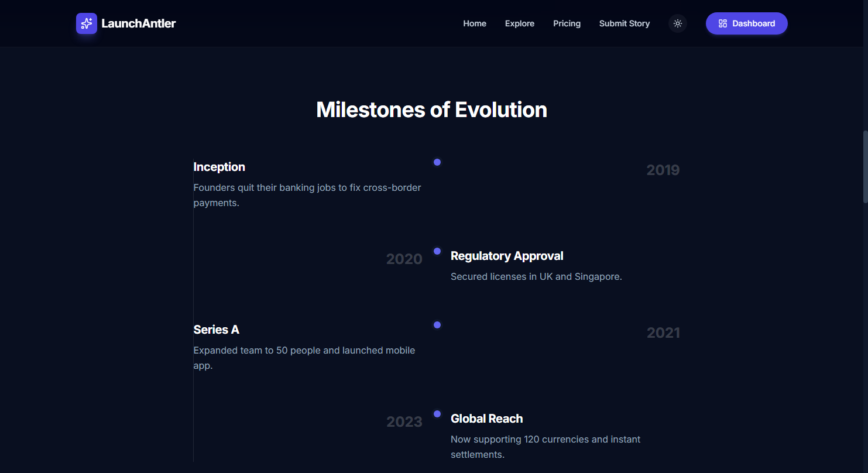Click the Global Reach milestone title
Image resolution: width=868 pixels, height=473 pixels.
pos(487,419)
